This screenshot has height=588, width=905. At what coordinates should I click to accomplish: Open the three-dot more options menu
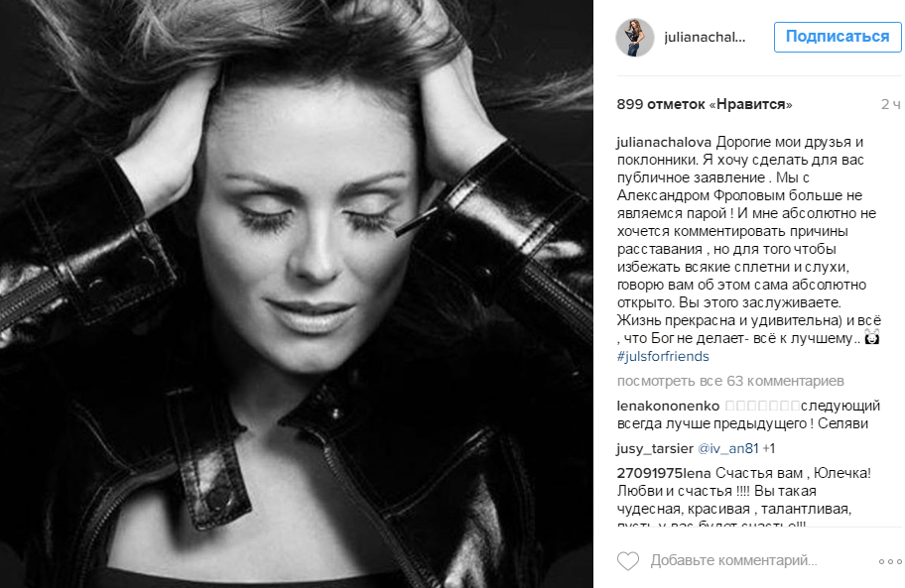(890, 561)
